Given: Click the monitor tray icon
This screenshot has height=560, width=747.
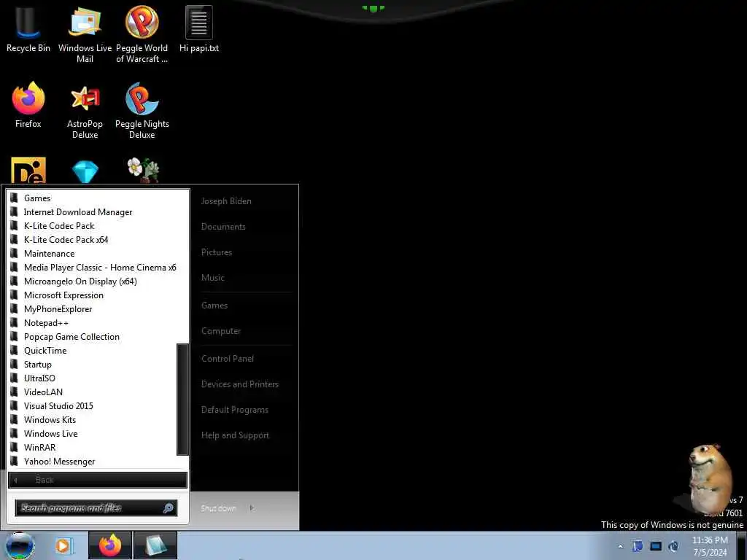Looking at the screenshot, I should tap(656, 546).
